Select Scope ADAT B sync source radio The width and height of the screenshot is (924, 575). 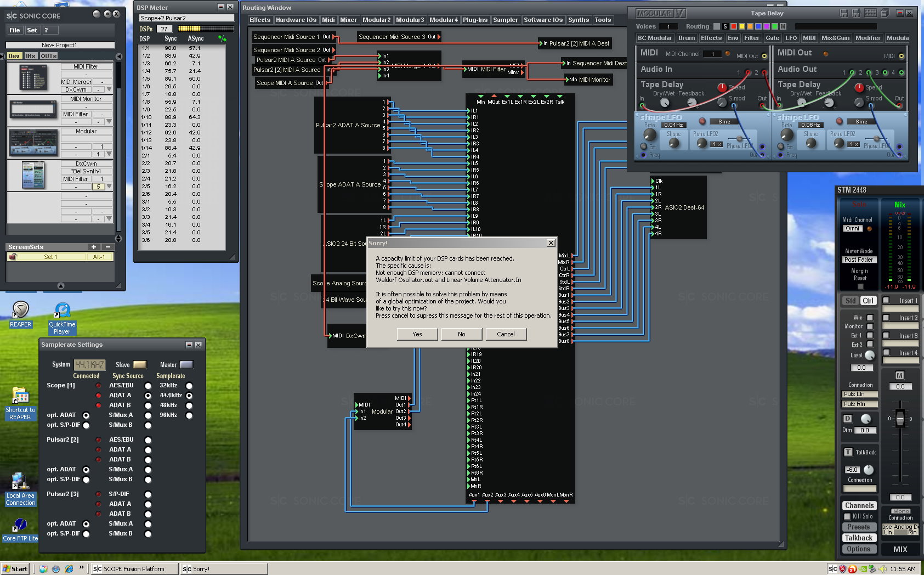(x=148, y=405)
